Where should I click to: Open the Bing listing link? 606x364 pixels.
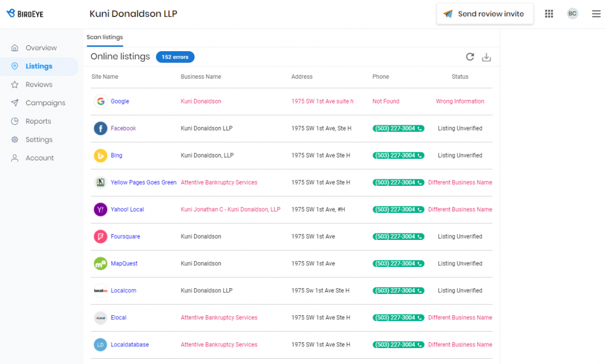(116, 155)
